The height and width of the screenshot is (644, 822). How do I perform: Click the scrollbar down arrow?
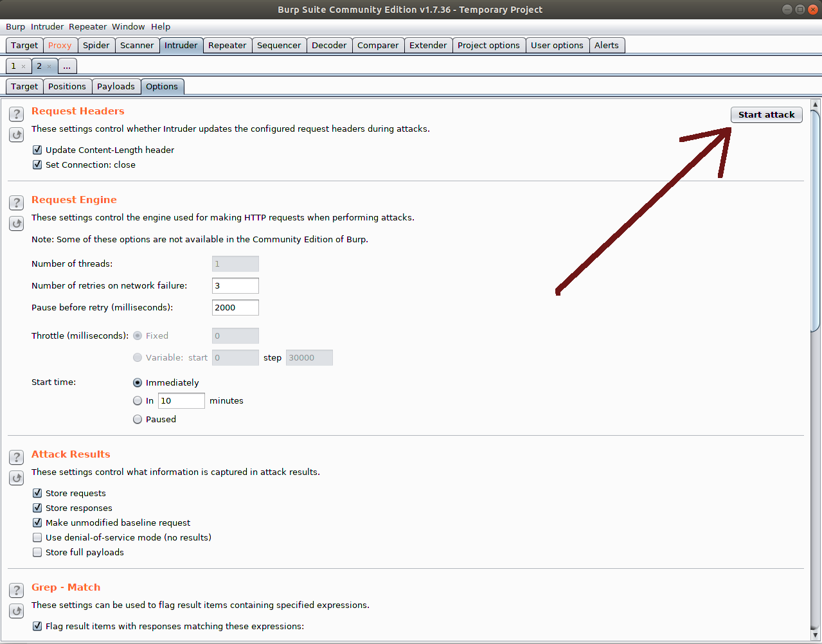816,635
